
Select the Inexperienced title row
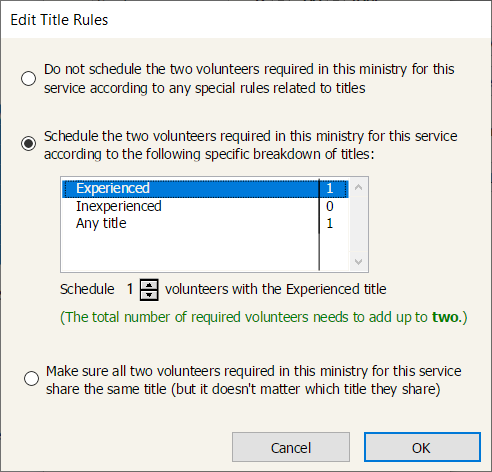pos(205,206)
